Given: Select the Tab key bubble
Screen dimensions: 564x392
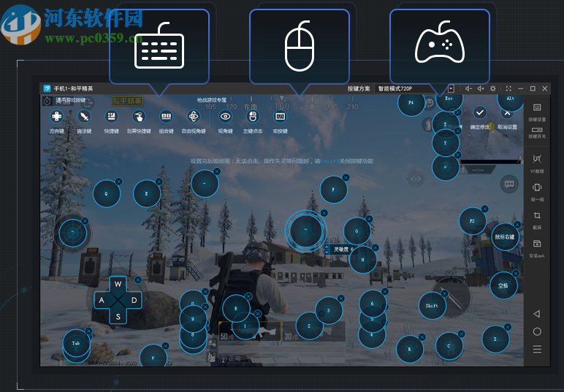Looking at the screenshot, I should pos(76,343).
